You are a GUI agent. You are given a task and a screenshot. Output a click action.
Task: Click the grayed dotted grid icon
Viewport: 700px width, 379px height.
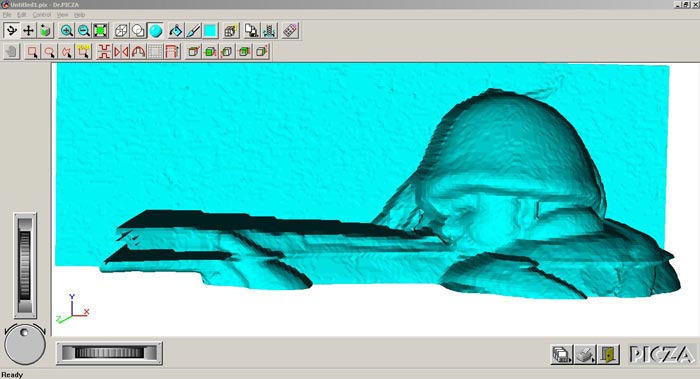[x=155, y=51]
